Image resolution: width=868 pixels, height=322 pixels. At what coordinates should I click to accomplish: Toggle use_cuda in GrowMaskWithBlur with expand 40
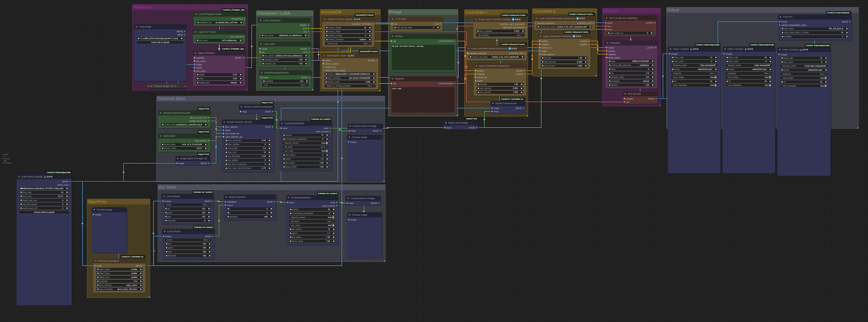(312, 225)
